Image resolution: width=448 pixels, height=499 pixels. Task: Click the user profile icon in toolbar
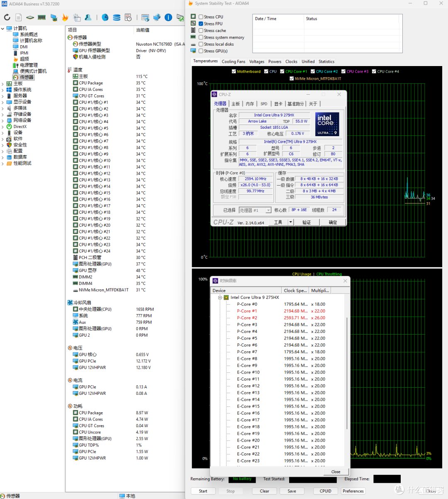pos(88,17)
